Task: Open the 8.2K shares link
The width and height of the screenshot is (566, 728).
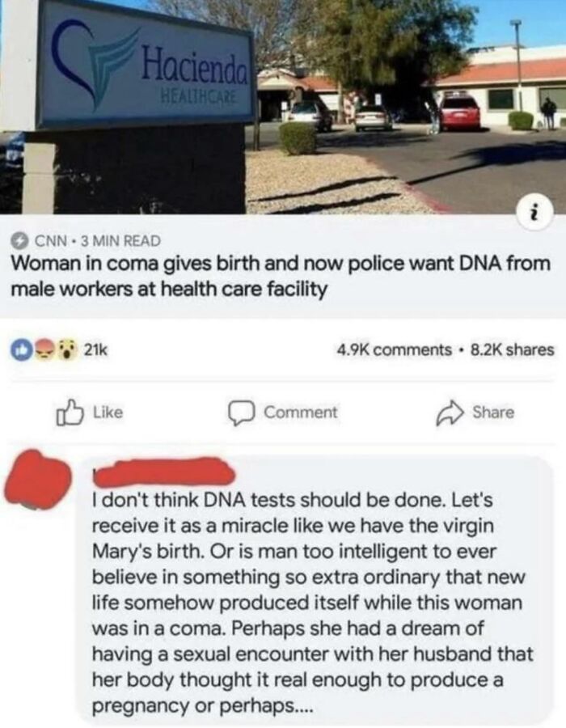Action: pyautogui.click(x=512, y=349)
